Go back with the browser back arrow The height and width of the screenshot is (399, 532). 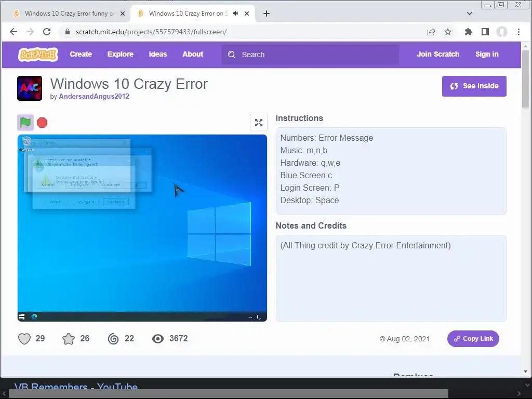coord(14,32)
